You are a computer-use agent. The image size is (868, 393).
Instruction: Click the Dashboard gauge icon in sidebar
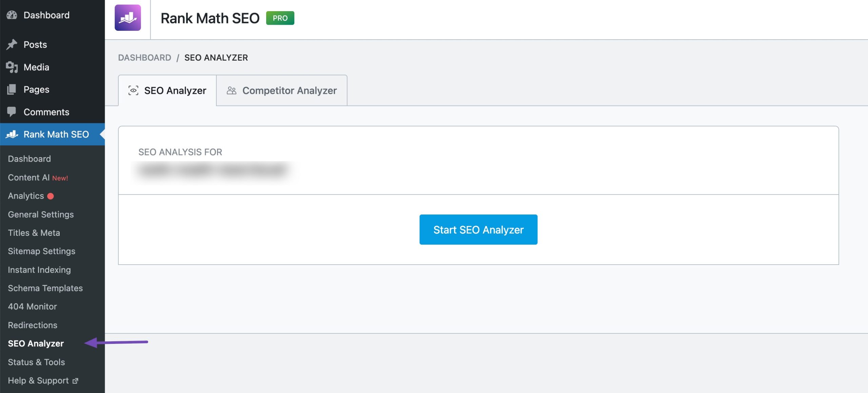point(12,15)
